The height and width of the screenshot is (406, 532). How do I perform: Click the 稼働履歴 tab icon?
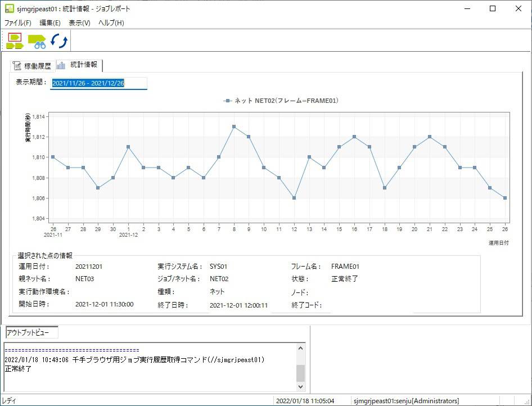[x=17, y=66]
